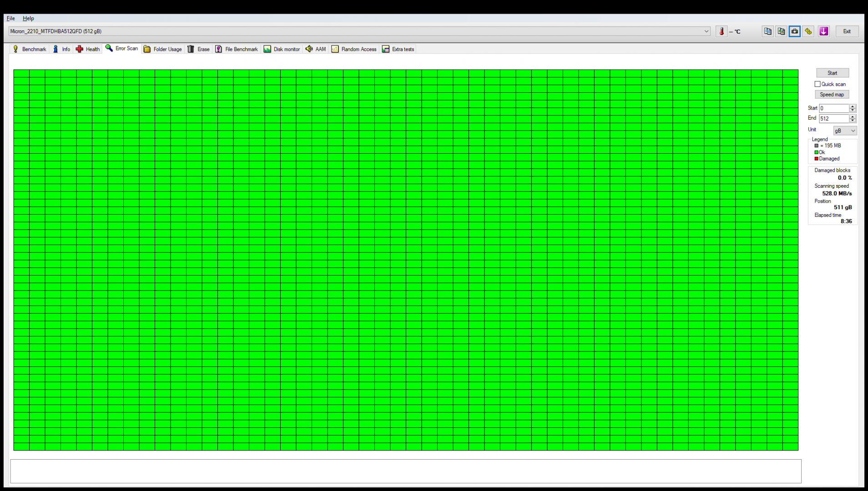Viewport: 868px width, 491px height.
Task: Open the Help menu
Action: pos(28,19)
